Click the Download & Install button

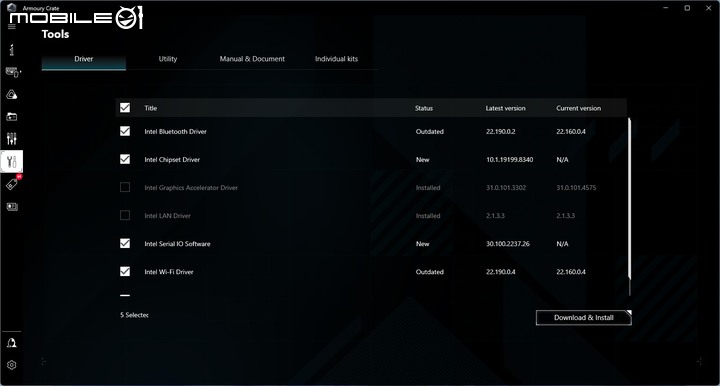pyautogui.click(x=584, y=318)
